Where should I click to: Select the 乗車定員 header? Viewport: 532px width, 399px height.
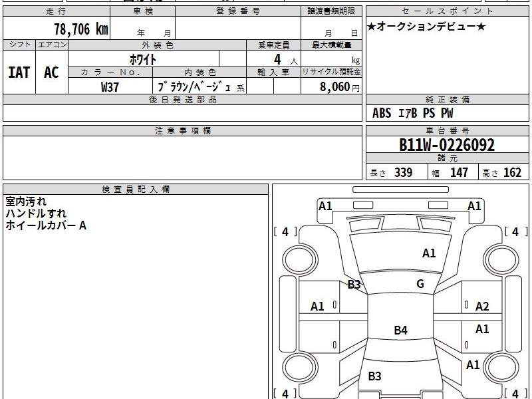tap(273, 45)
